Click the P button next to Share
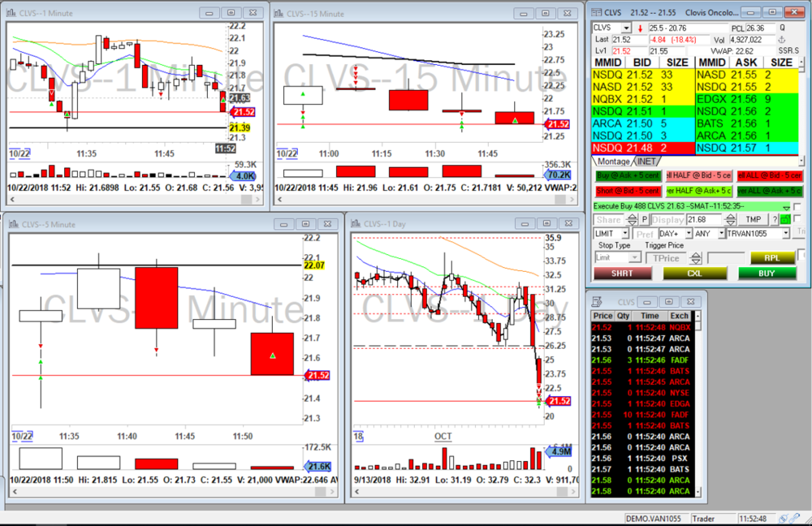Screen dimensions: 812x526 (644, 219)
